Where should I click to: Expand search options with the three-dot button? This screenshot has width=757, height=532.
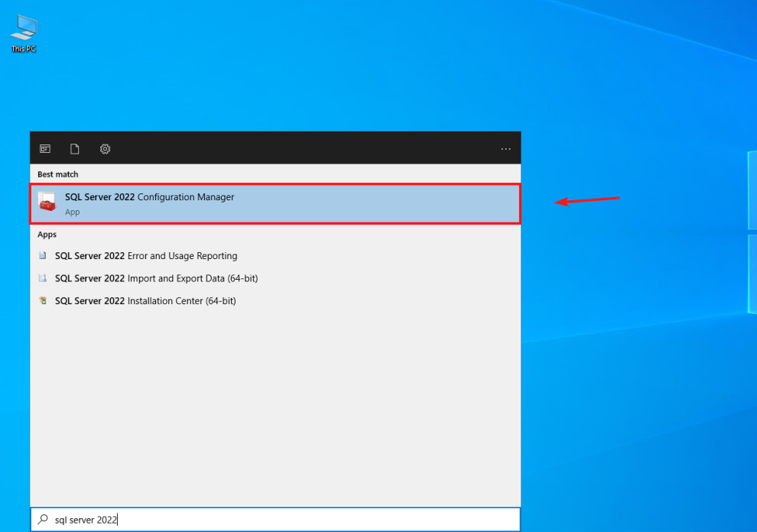point(505,148)
